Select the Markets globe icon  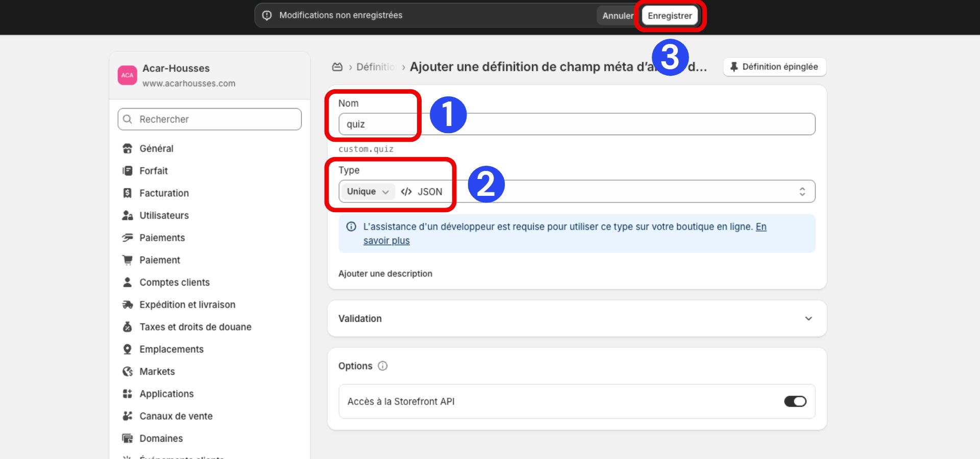128,371
